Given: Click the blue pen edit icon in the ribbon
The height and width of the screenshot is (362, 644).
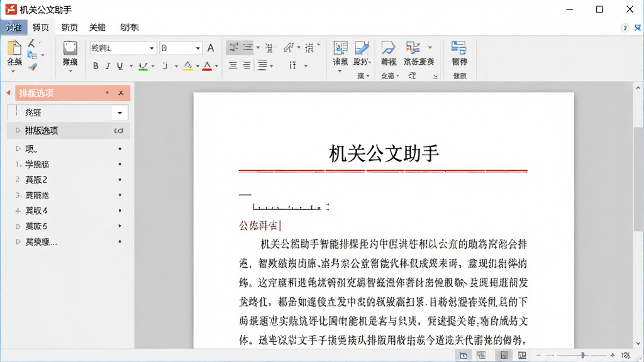Looking at the screenshot, I should [x=362, y=48].
